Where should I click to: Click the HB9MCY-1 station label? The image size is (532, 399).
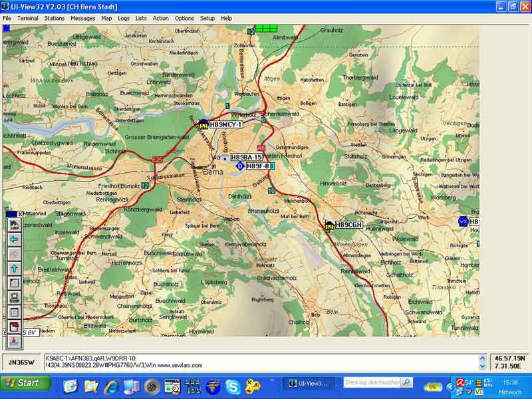(225, 124)
